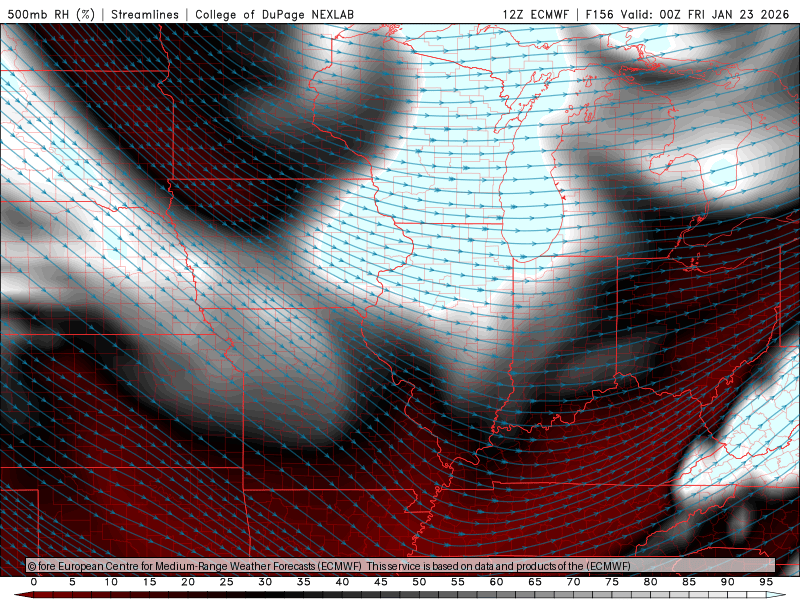Image resolution: width=800 pixels, height=600 pixels.
Task: Select the "12Z ECMWF" model run label
Action: [x=535, y=14]
